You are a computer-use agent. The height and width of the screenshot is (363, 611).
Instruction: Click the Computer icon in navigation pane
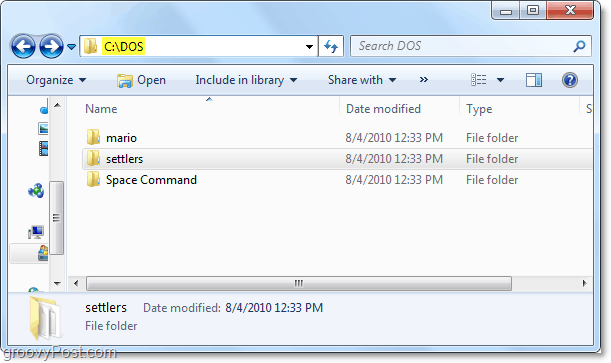(36, 232)
